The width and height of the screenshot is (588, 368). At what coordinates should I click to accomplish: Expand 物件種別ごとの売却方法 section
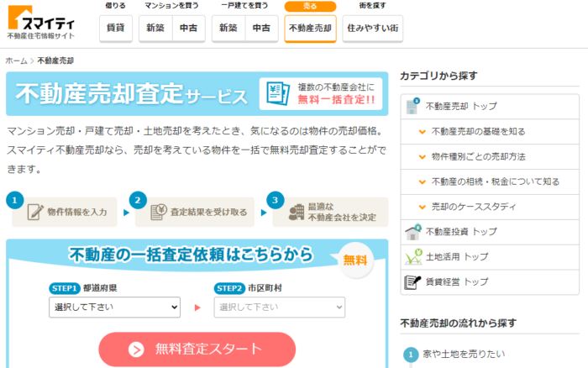pos(490,157)
